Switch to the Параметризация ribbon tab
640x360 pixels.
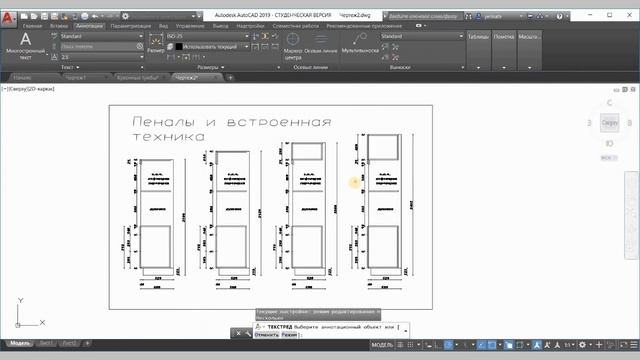tap(131, 26)
